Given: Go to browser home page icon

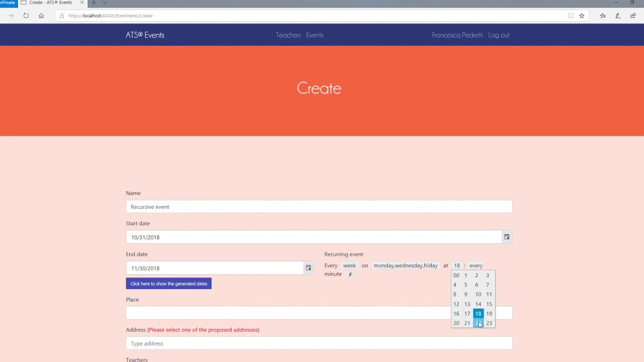Looking at the screenshot, I should [41, 16].
